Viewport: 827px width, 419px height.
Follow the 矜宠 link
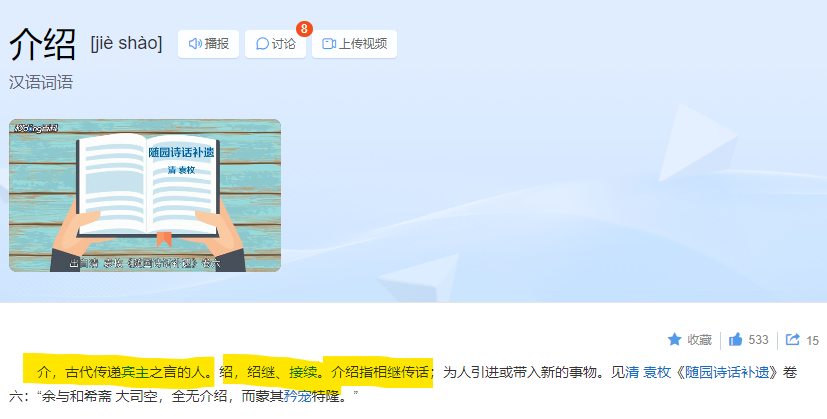click(x=297, y=396)
